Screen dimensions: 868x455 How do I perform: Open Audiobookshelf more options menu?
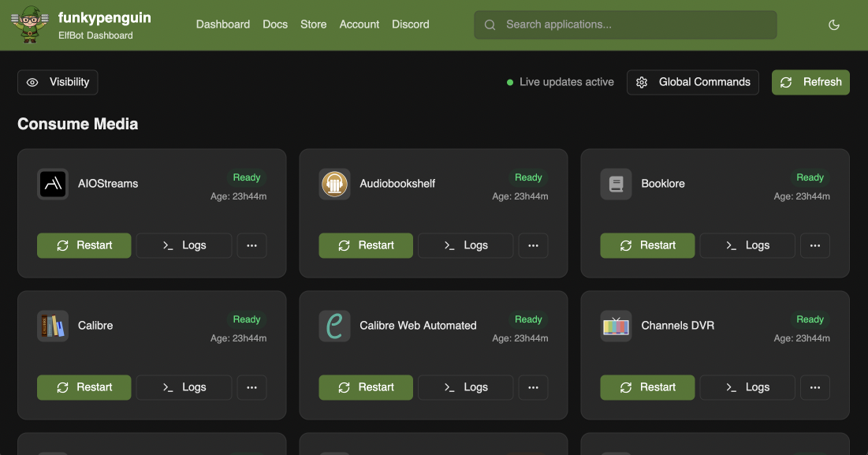pos(533,246)
